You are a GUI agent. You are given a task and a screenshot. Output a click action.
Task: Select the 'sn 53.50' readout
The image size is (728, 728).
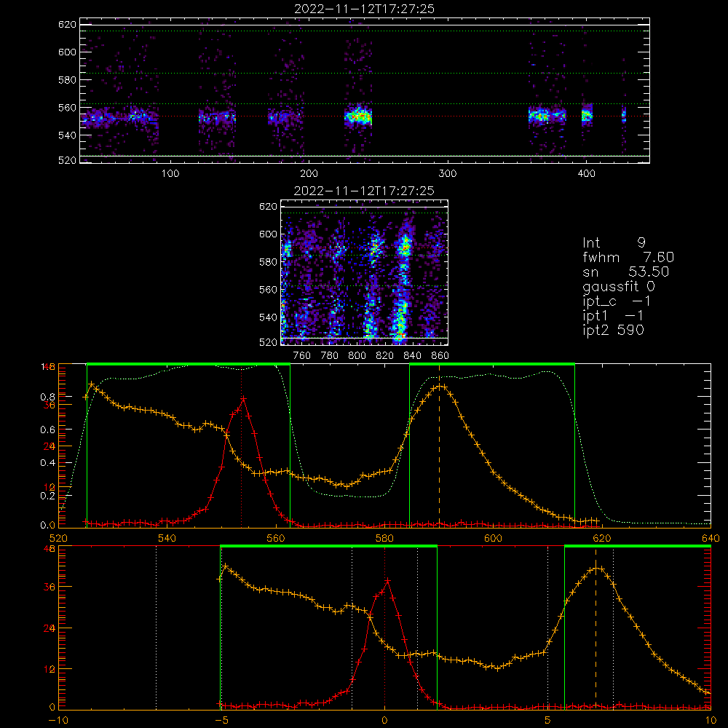pyautogui.click(x=626, y=272)
